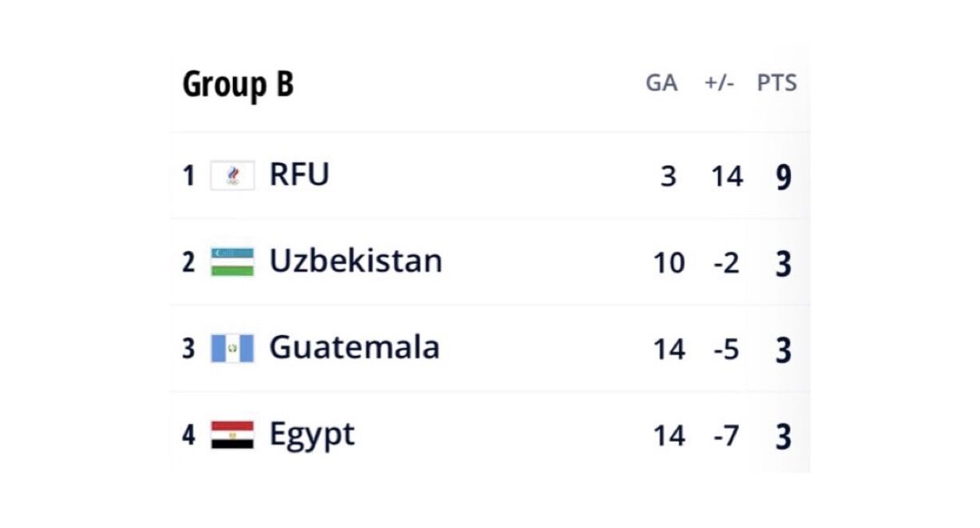Screen dimensions: 980x528
Task: Select rank number 1 in standings
Action: pos(189,176)
